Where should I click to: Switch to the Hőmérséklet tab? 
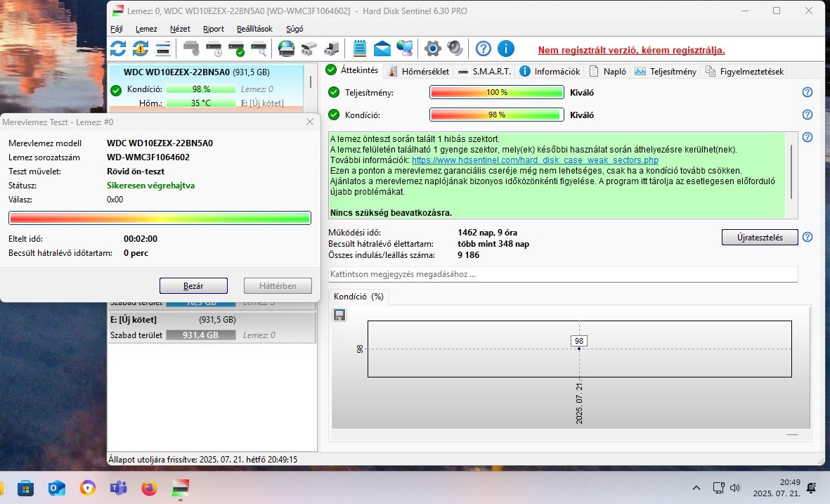coord(419,71)
